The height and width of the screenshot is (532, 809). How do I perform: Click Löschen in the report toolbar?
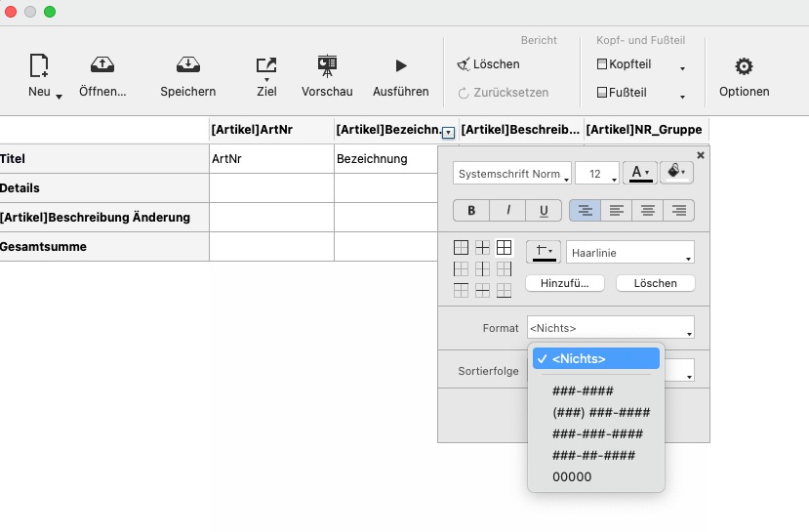click(x=489, y=64)
